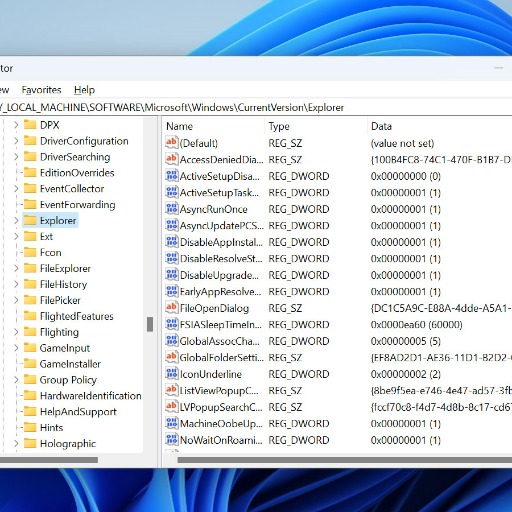Expand the DriverConfiguration key

click(x=16, y=141)
